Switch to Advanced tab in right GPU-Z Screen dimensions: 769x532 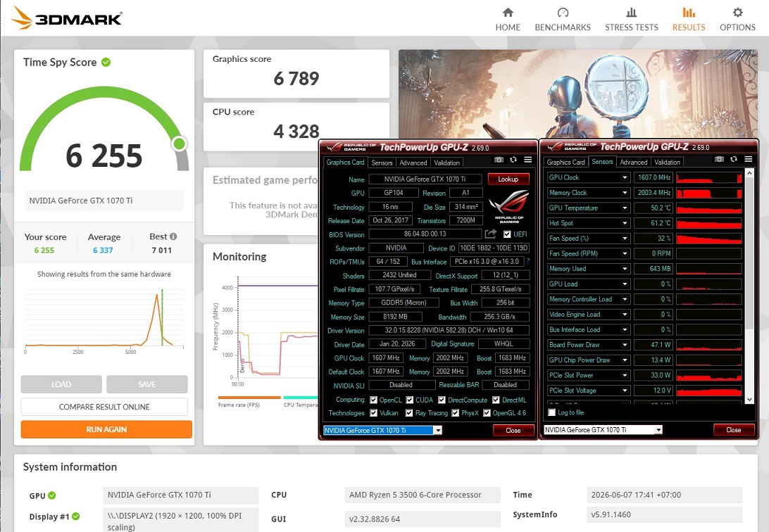(634, 162)
